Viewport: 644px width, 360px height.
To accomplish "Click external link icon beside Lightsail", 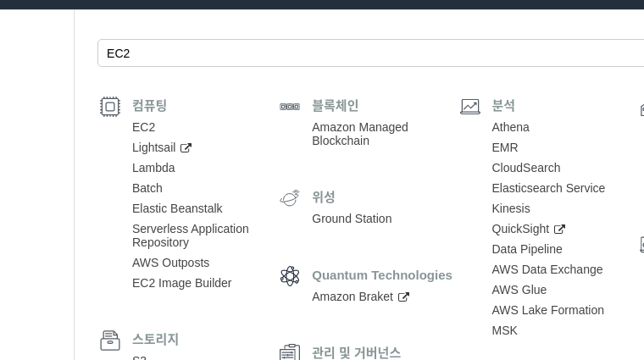I will pyautogui.click(x=186, y=147).
